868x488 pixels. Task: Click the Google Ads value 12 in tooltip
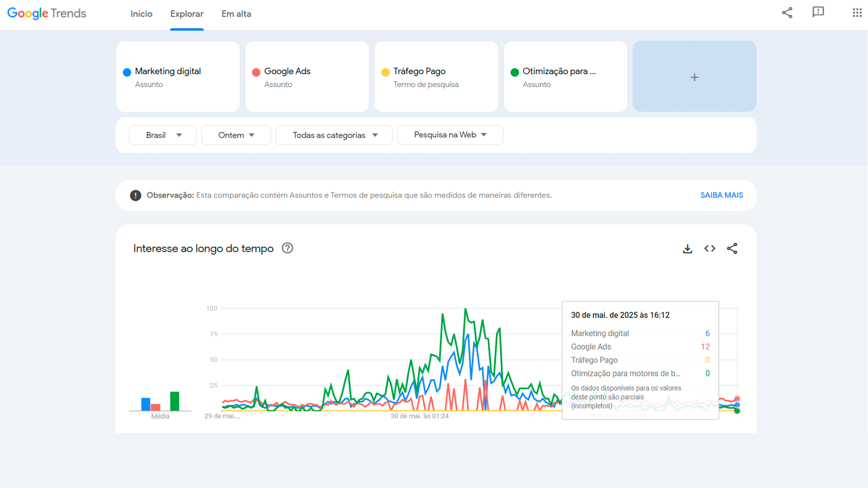705,347
